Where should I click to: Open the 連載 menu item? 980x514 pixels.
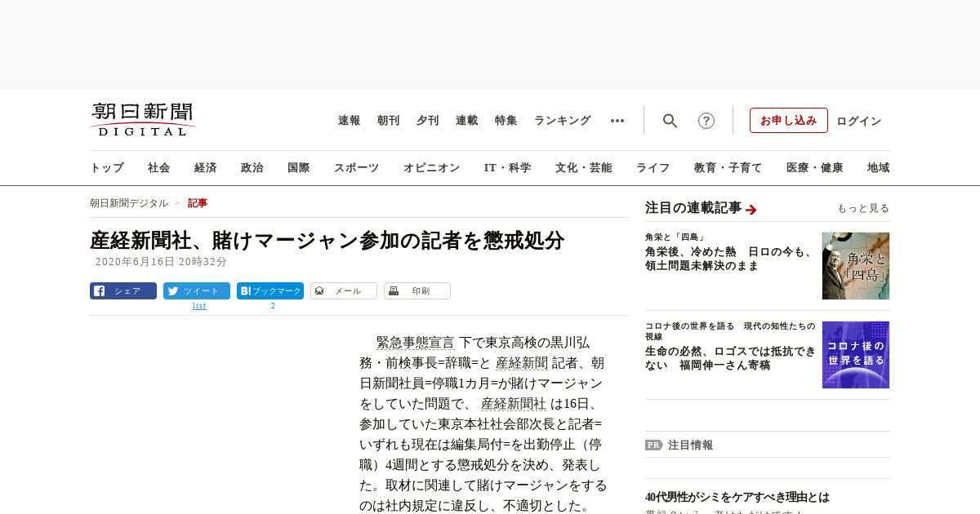coord(467,121)
